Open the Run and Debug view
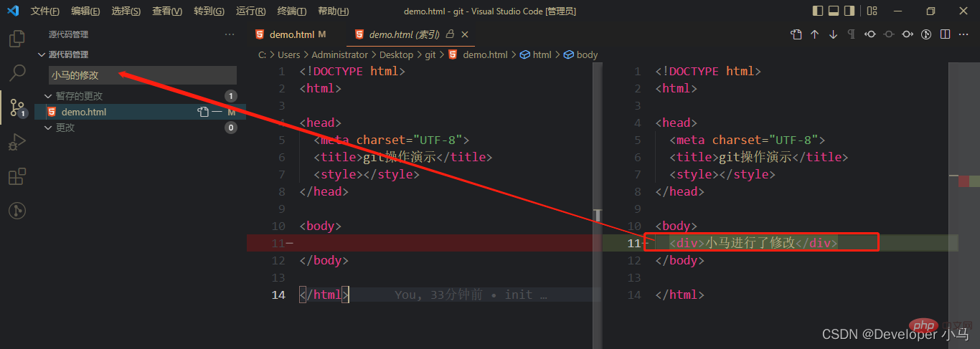Image resolution: width=980 pixels, height=349 pixels. tap(17, 143)
